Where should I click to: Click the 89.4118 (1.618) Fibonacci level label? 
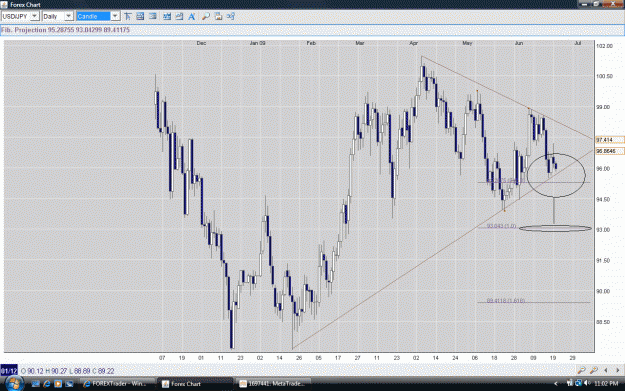tap(505, 301)
